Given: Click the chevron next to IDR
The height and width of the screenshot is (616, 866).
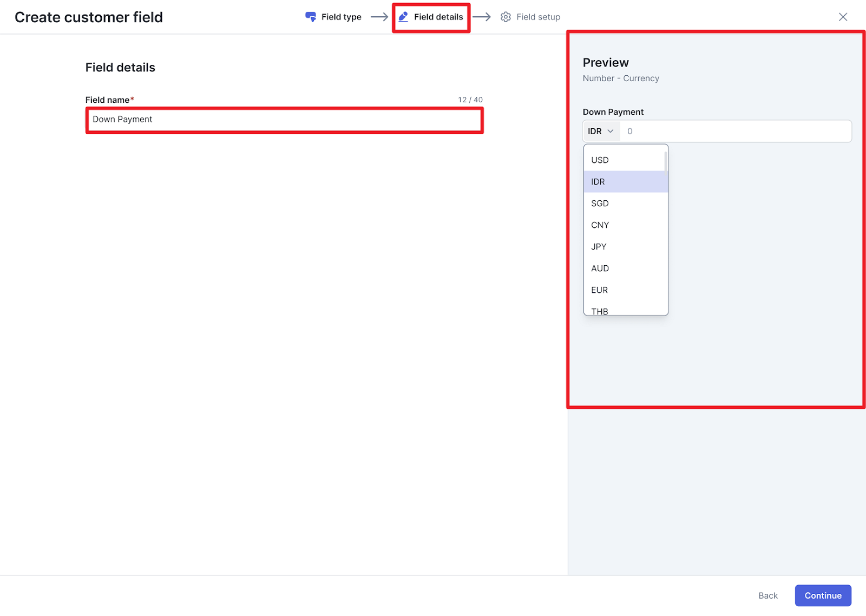Looking at the screenshot, I should click(611, 131).
